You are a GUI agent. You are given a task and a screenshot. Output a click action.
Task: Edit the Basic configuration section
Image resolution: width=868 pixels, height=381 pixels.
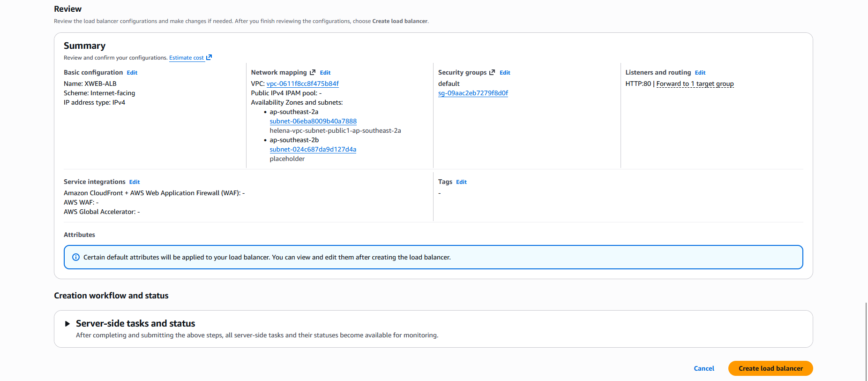coord(132,73)
